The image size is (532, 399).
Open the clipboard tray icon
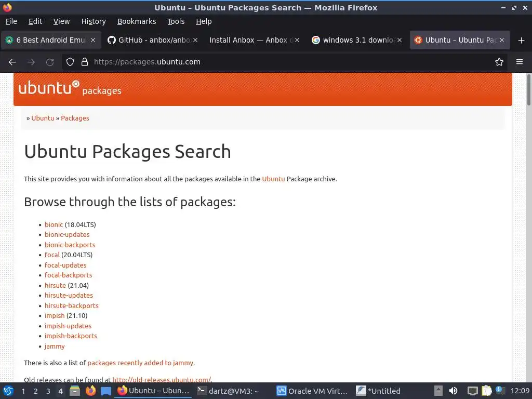pyautogui.click(x=486, y=391)
